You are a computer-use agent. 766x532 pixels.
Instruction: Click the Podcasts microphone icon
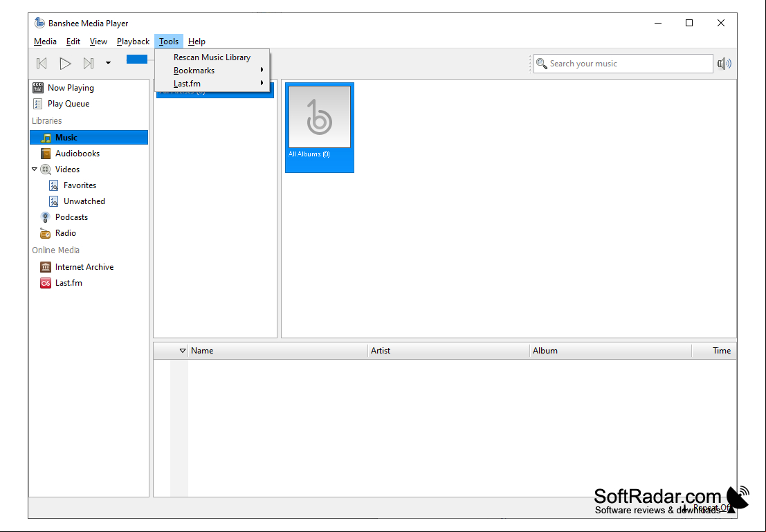click(46, 217)
